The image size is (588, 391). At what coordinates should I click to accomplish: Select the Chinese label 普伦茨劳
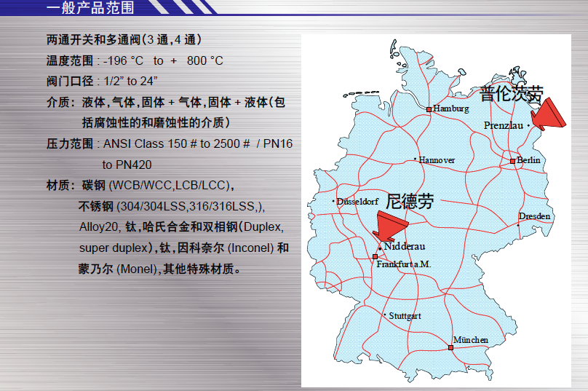click(512, 93)
